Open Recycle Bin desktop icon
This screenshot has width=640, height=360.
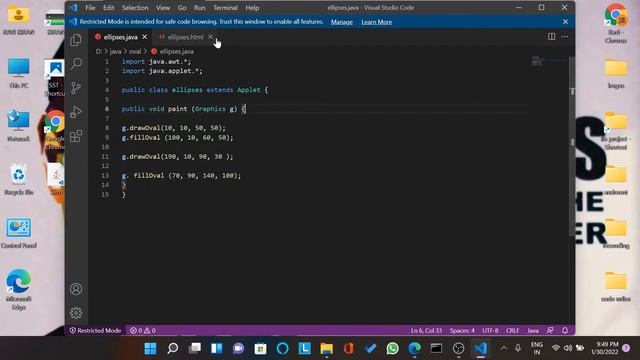pyautogui.click(x=18, y=179)
